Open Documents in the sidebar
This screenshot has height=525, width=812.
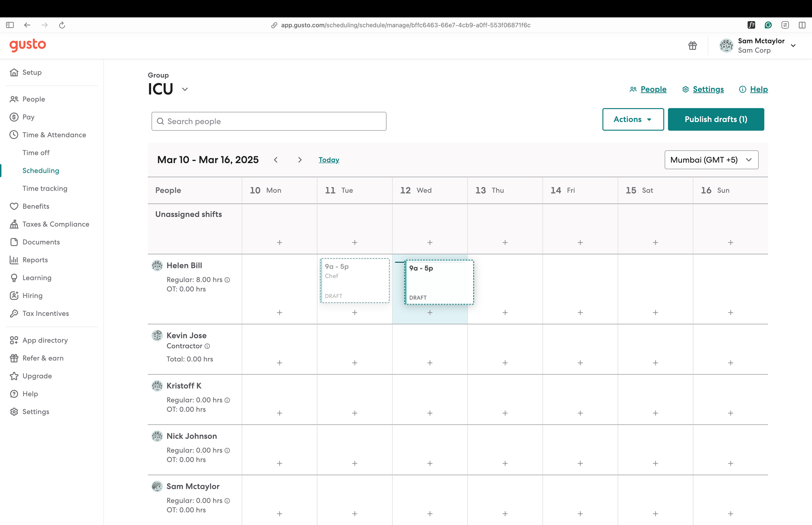click(41, 242)
